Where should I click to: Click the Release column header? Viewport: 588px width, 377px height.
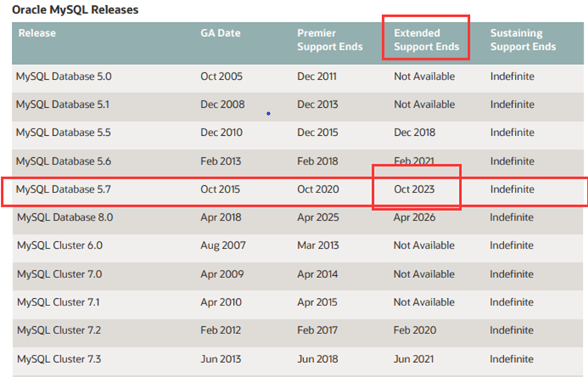(x=37, y=33)
